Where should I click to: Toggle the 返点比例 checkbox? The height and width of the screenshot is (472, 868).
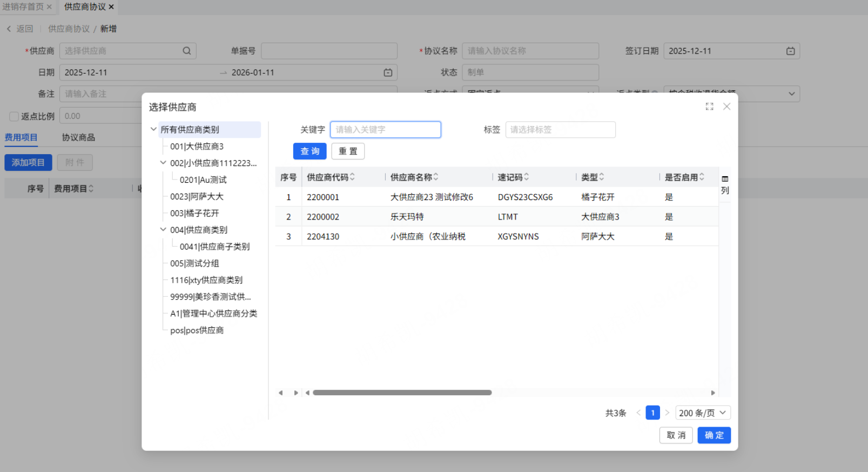[x=15, y=116]
